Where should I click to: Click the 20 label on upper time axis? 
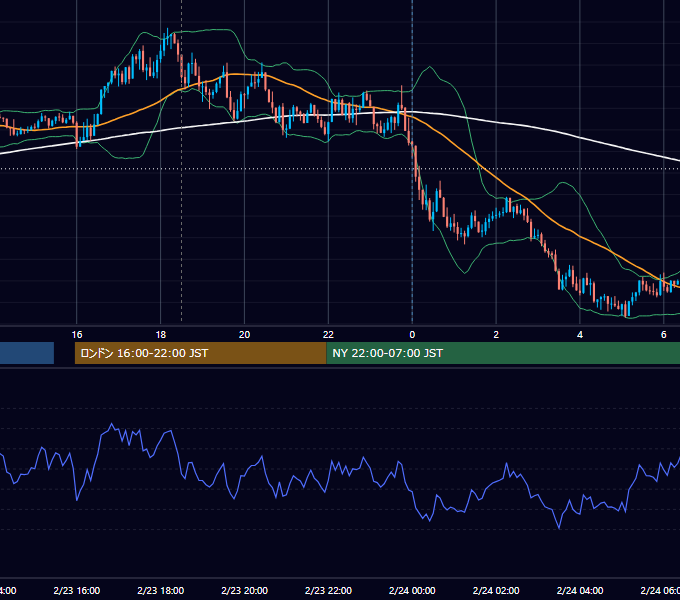(245, 335)
